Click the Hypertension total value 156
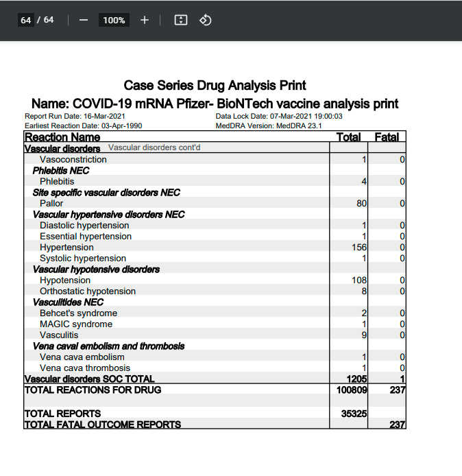 (359, 248)
